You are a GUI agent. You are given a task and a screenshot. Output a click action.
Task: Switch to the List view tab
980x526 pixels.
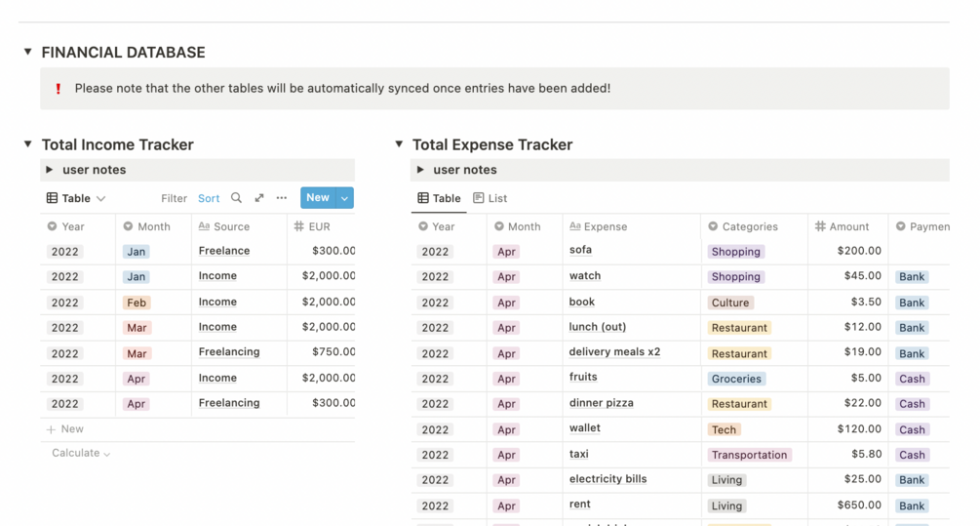tap(490, 198)
